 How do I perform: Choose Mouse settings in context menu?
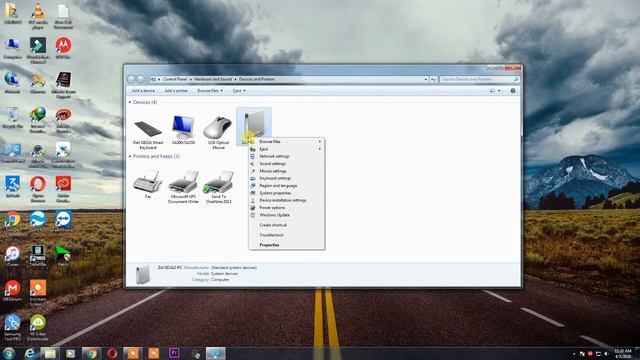[287, 171]
